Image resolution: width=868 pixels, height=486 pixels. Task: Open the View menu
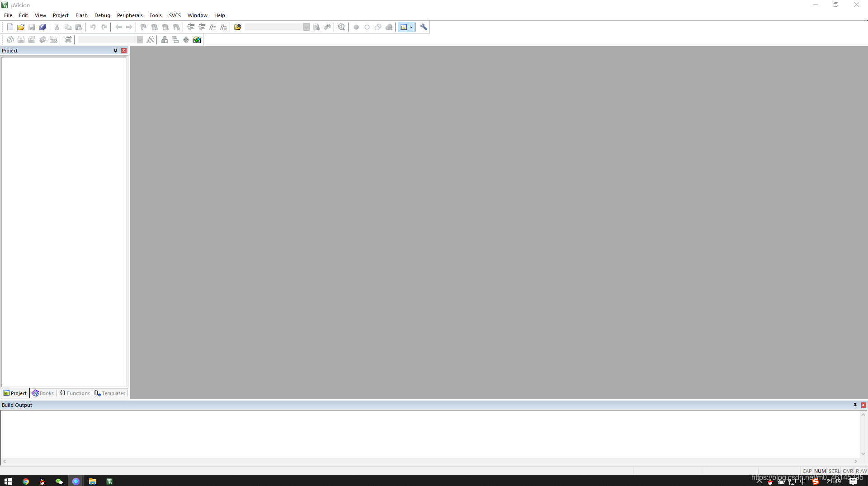click(40, 15)
